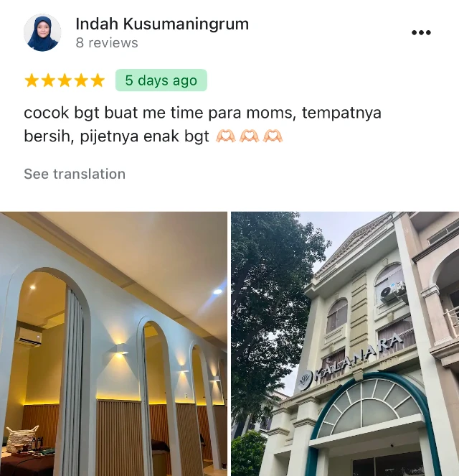This screenshot has width=459, height=476.
Task: Select the fifth rating star
Action: pos(98,80)
